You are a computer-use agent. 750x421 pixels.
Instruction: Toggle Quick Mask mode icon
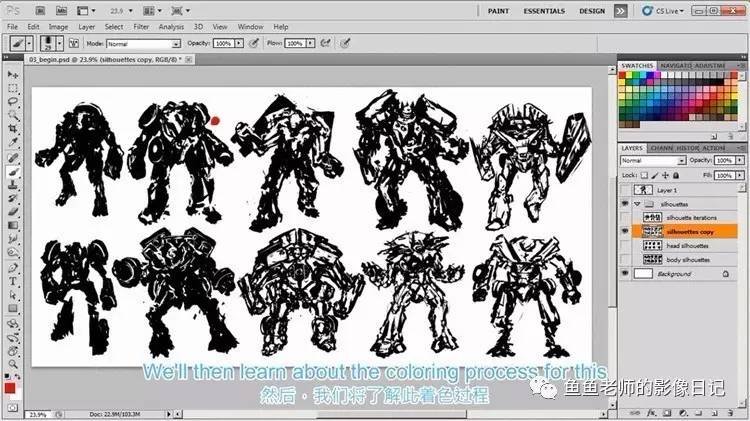tap(12, 408)
